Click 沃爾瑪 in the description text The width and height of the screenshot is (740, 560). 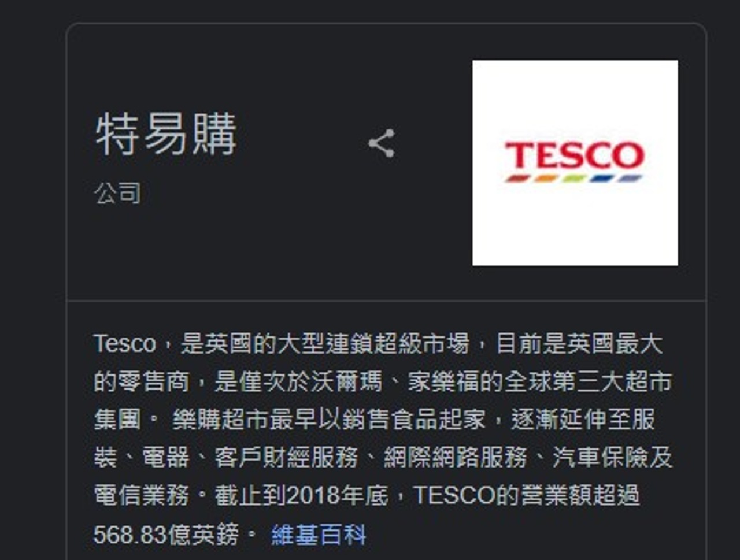point(346,382)
